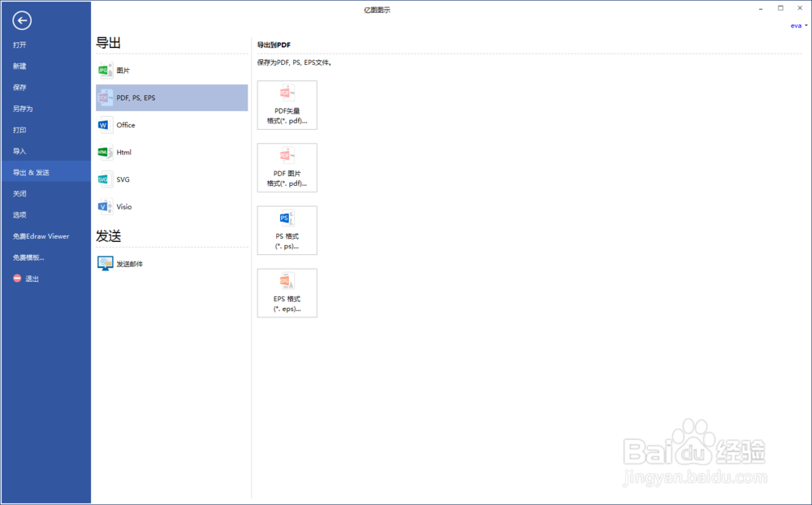
Task: Select 新建 in the sidebar
Action: [19, 67]
